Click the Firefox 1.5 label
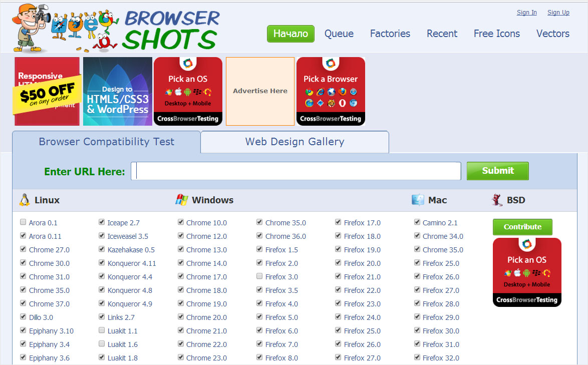Screen dimensions: 588x365 [x=281, y=249]
